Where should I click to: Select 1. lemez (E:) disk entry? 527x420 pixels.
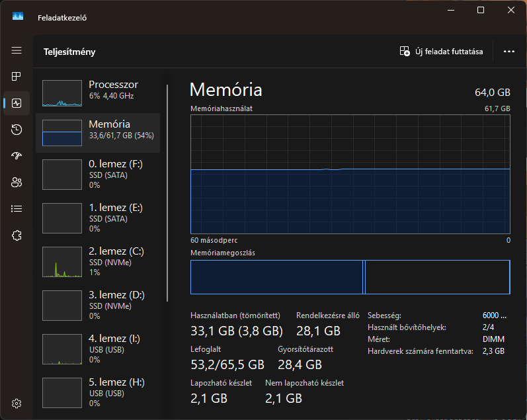pyautogui.click(x=98, y=218)
